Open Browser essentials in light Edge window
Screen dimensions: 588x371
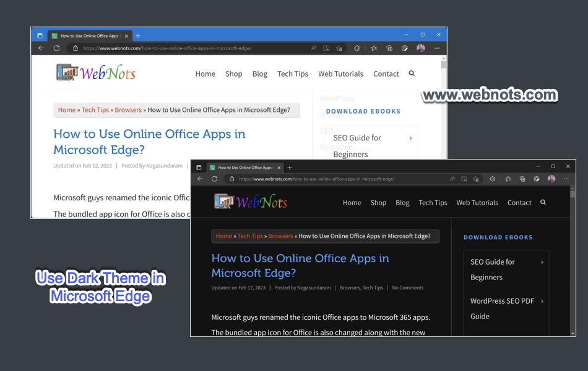[x=405, y=48]
